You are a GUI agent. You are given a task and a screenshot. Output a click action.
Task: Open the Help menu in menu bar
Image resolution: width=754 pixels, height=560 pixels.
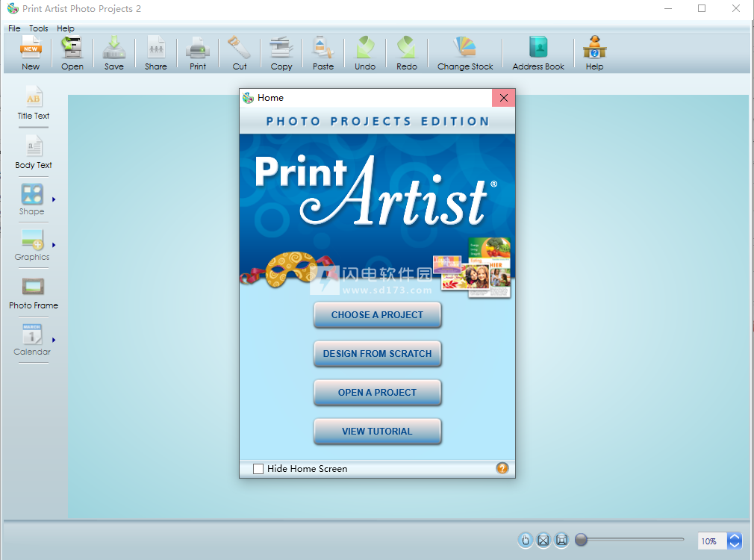click(x=66, y=28)
